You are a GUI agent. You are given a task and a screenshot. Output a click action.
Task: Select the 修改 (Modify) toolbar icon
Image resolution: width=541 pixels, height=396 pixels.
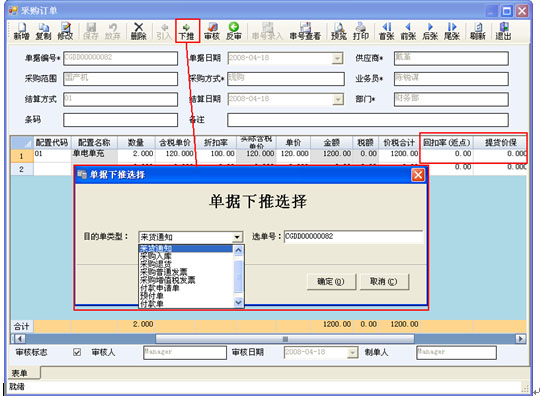pos(65,31)
